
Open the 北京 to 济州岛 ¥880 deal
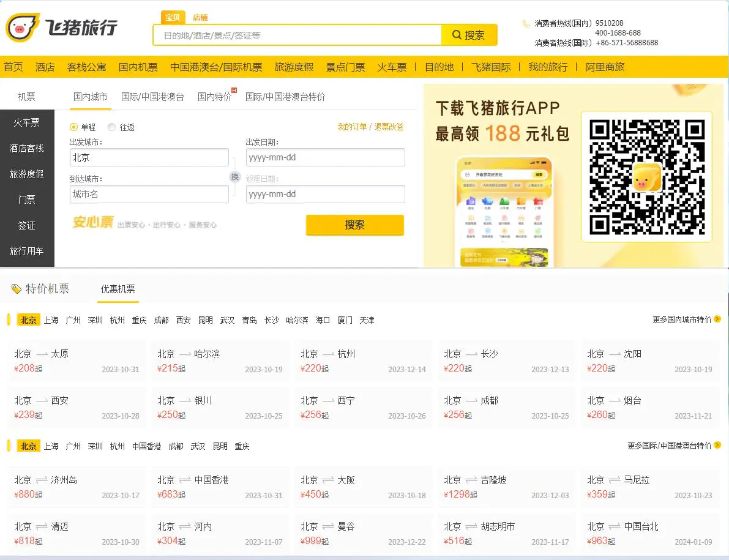77,487
